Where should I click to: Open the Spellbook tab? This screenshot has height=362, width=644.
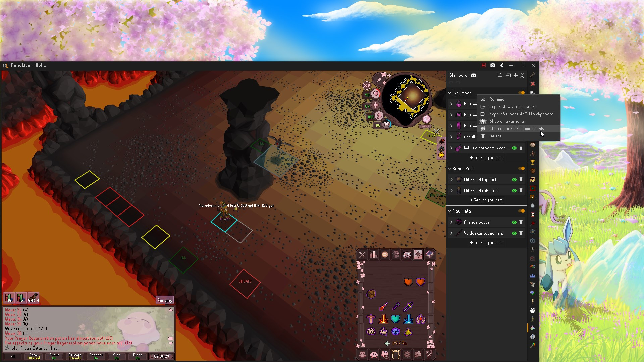point(429,255)
